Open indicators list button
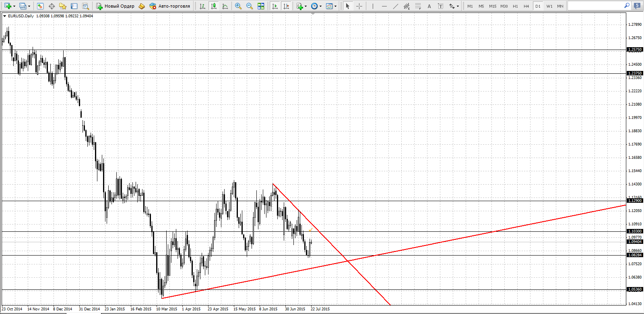Image resolution: width=644 pixels, height=314 pixels. [x=300, y=6]
